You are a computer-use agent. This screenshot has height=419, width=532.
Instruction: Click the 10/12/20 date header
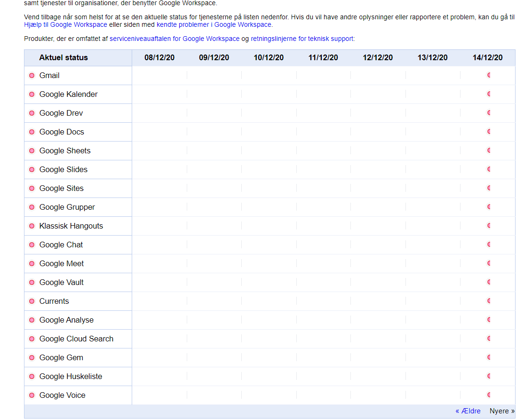point(269,58)
